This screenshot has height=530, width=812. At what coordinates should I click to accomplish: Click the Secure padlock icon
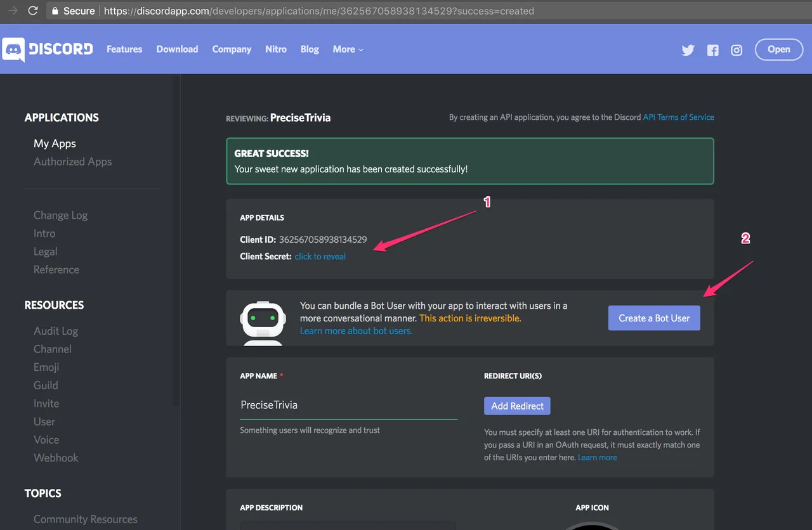point(55,11)
